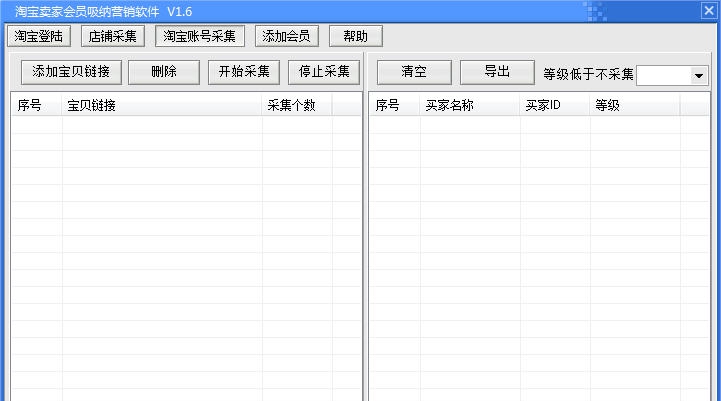Stop collection with 停止采集 button

[324, 72]
